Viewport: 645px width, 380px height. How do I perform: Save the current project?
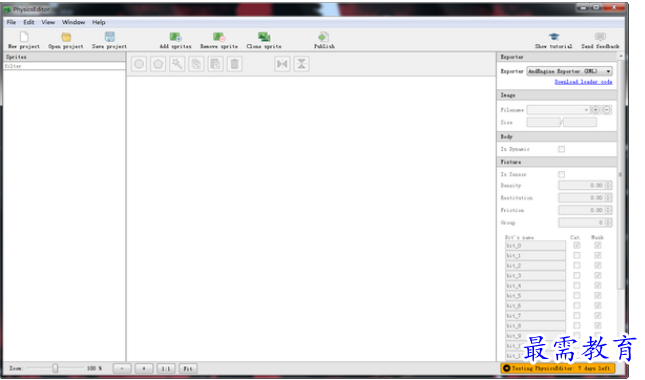109,40
